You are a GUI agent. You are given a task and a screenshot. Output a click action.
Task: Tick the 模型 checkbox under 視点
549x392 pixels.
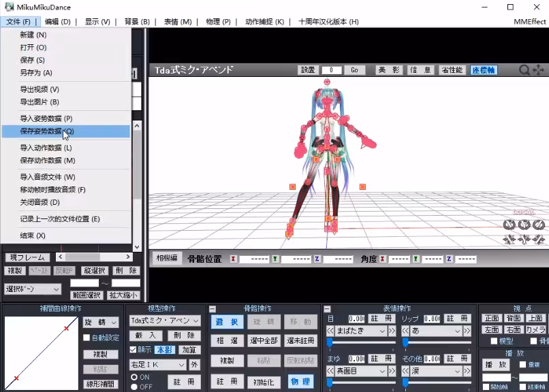(x=494, y=340)
